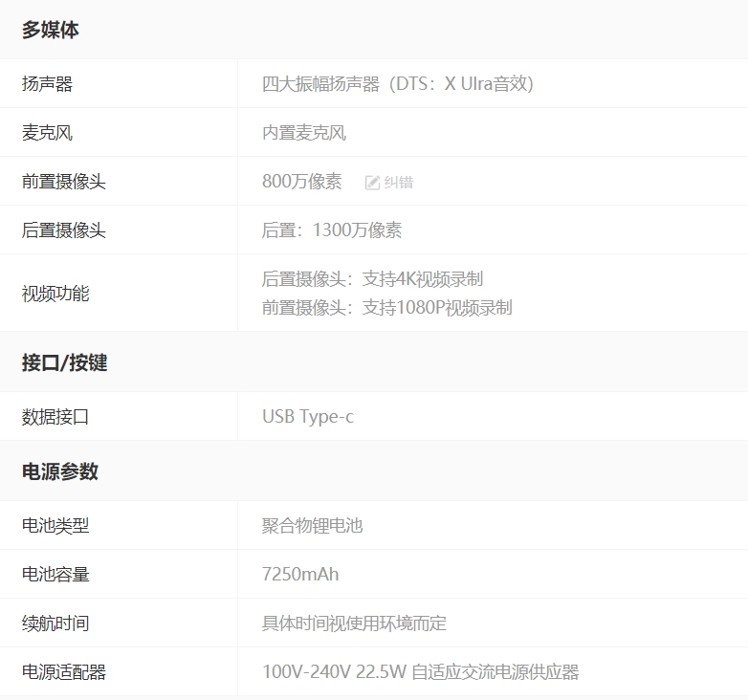Click the 扬声器 row label

[x=47, y=84]
